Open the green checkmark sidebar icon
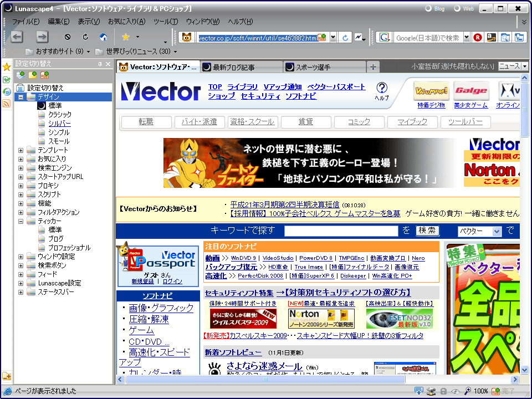Image resolution: width=532 pixels, height=399 pixels. (x=7, y=80)
